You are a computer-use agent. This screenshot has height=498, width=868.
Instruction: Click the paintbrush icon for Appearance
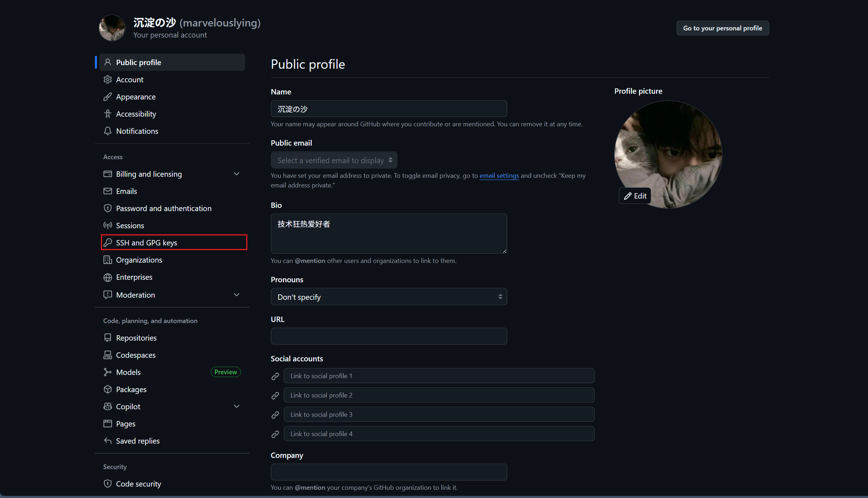[108, 97]
